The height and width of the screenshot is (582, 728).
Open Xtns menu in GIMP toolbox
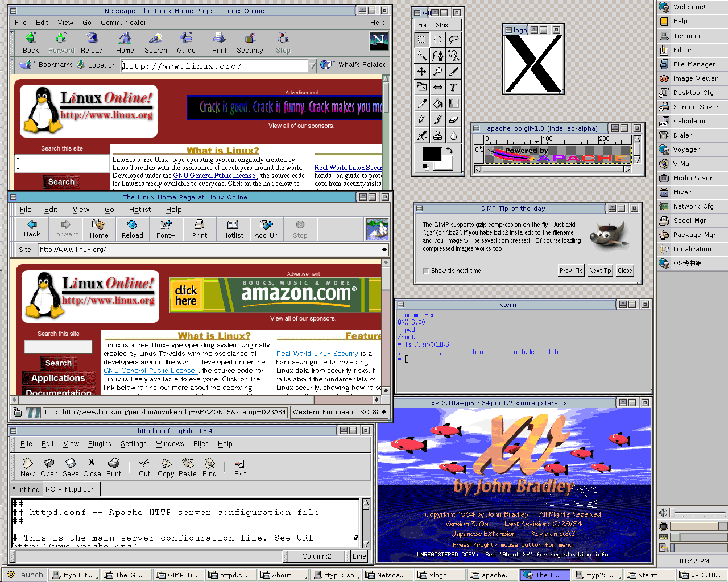[x=441, y=25]
